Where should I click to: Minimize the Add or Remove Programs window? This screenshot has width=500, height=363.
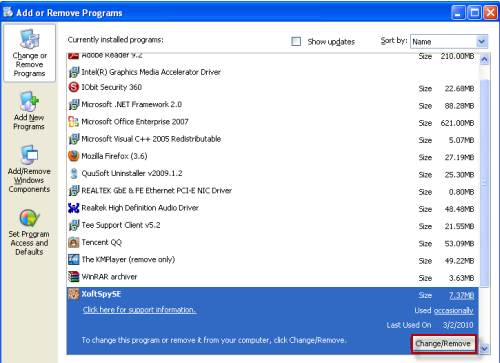click(458, 13)
